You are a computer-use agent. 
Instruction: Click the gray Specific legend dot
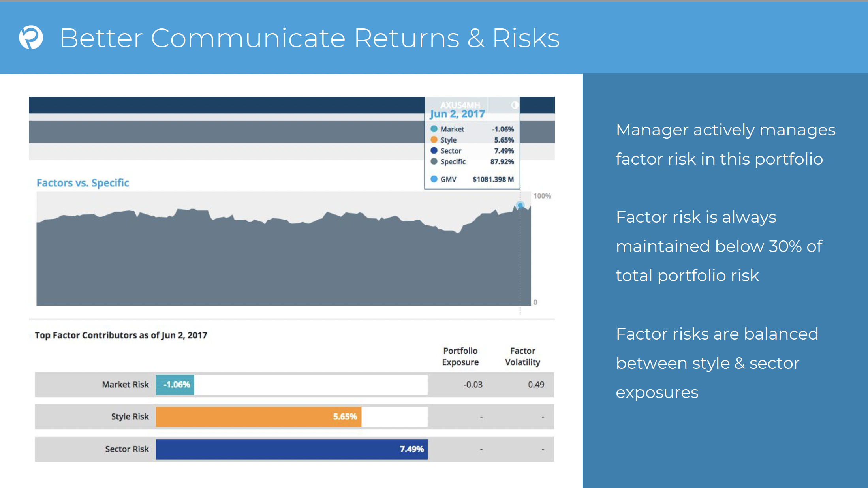[434, 161]
